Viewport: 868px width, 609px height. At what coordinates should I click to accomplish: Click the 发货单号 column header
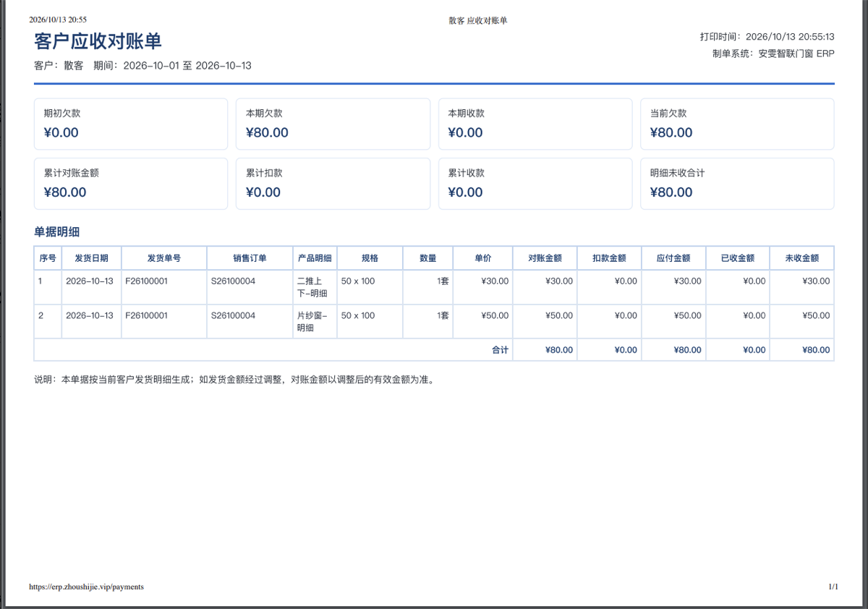164,258
